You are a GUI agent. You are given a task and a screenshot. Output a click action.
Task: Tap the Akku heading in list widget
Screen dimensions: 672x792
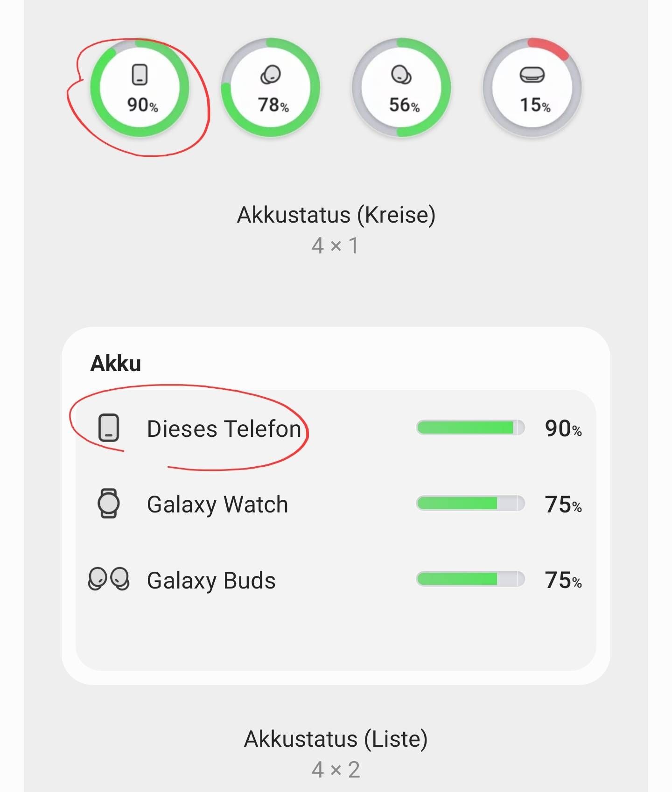(116, 364)
